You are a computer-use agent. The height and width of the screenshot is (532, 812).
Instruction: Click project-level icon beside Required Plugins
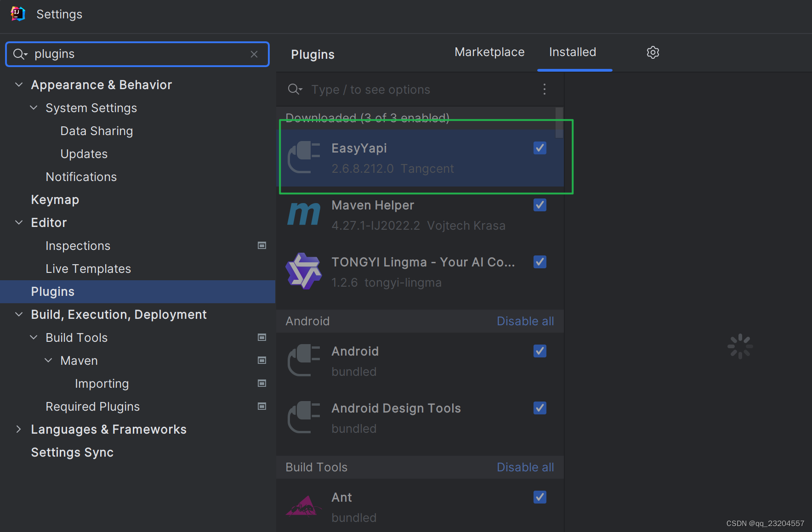pyautogui.click(x=262, y=406)
